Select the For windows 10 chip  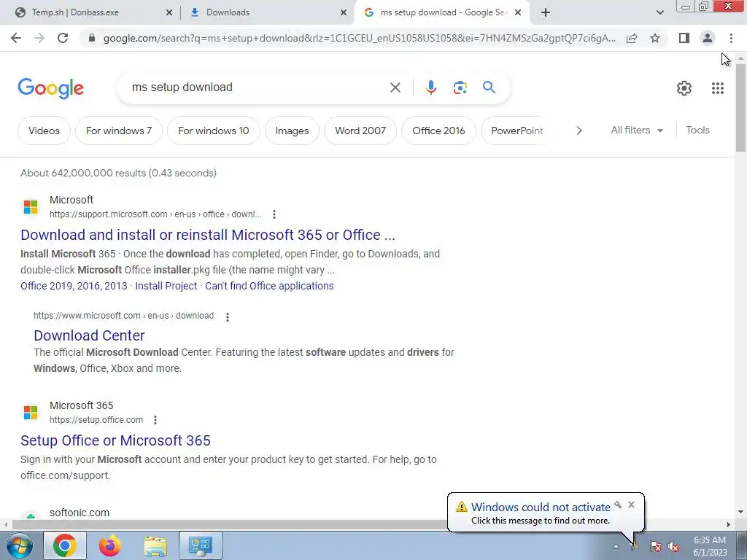pos(214,131)
